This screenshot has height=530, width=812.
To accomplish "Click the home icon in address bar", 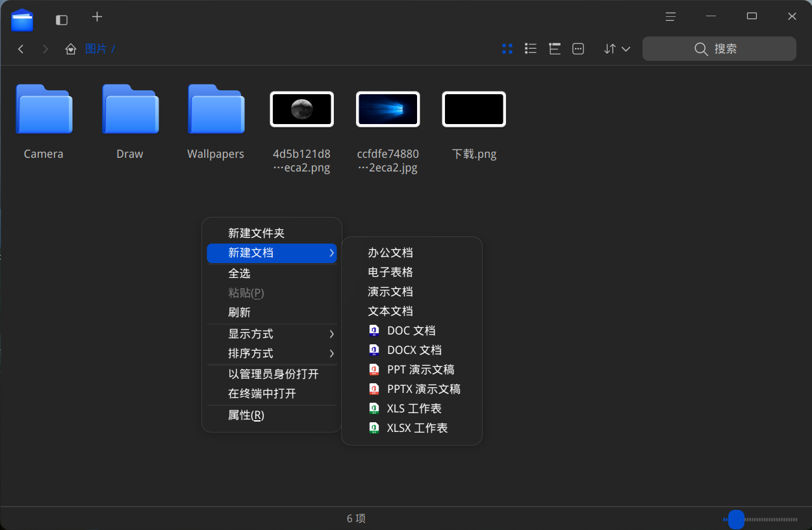I will 71,49.
